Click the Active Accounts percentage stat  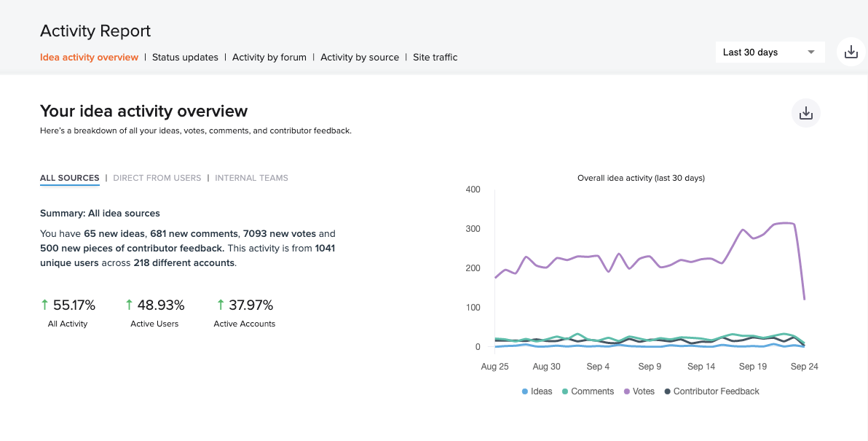[x=252, y=305]
